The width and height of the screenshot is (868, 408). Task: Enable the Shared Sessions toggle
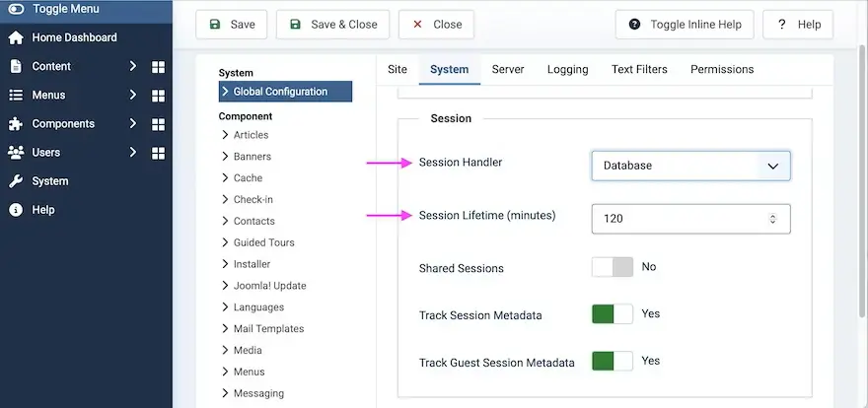612,267
